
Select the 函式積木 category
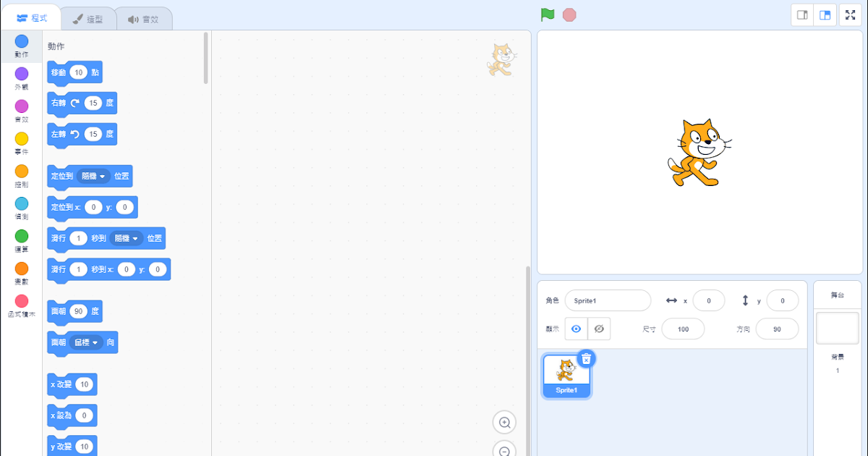point(22,305)
